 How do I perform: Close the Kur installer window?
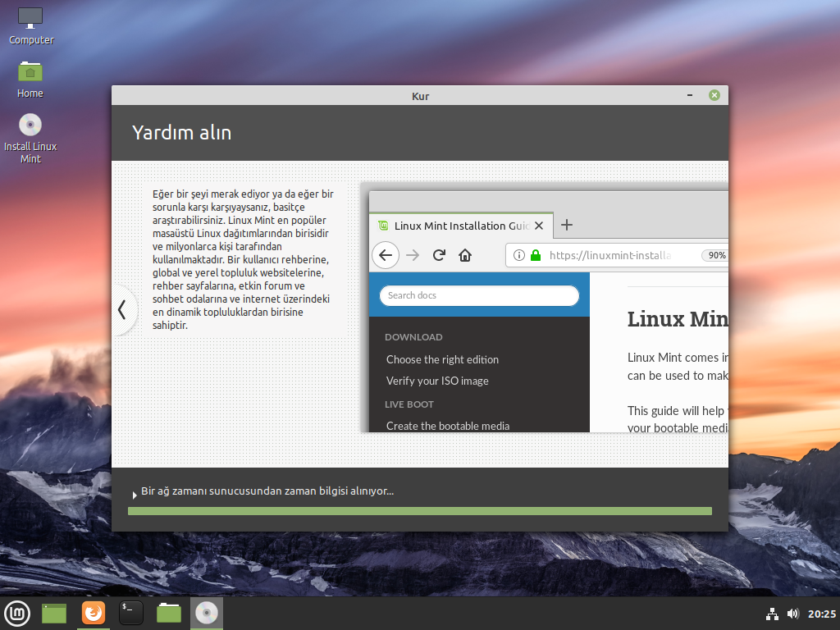coord(714,95)
